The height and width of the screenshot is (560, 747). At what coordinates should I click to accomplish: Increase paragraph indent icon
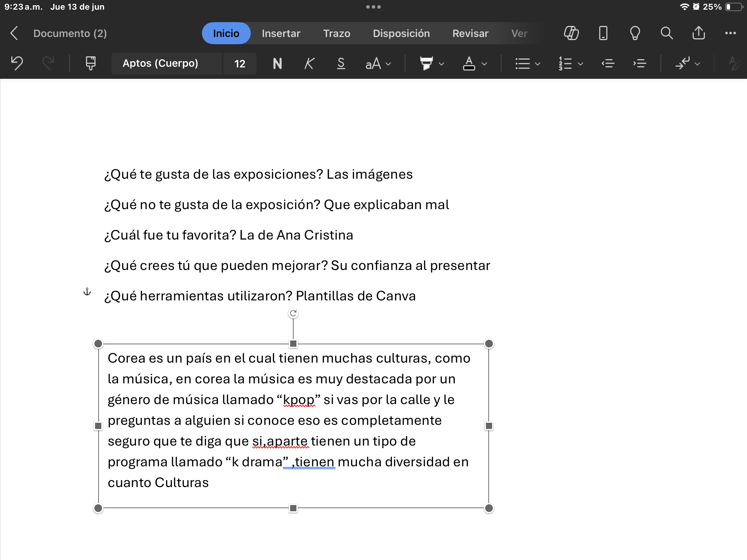click(x=640, y=64)
